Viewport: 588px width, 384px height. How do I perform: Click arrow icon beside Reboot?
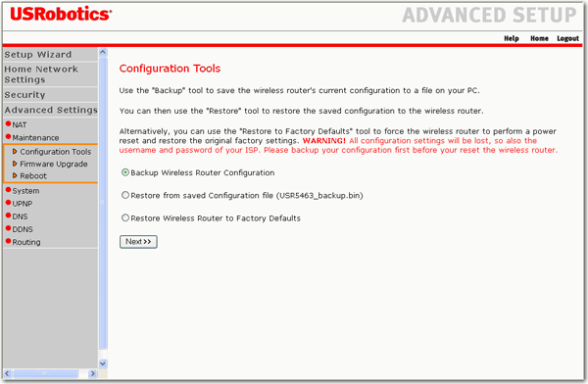pos(15,175)
